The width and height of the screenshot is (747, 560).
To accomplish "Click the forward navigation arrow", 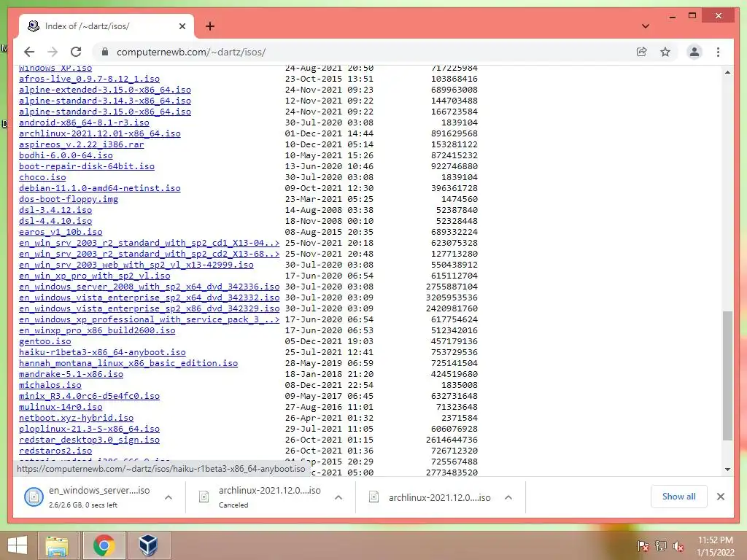I will tap(53, 52).
